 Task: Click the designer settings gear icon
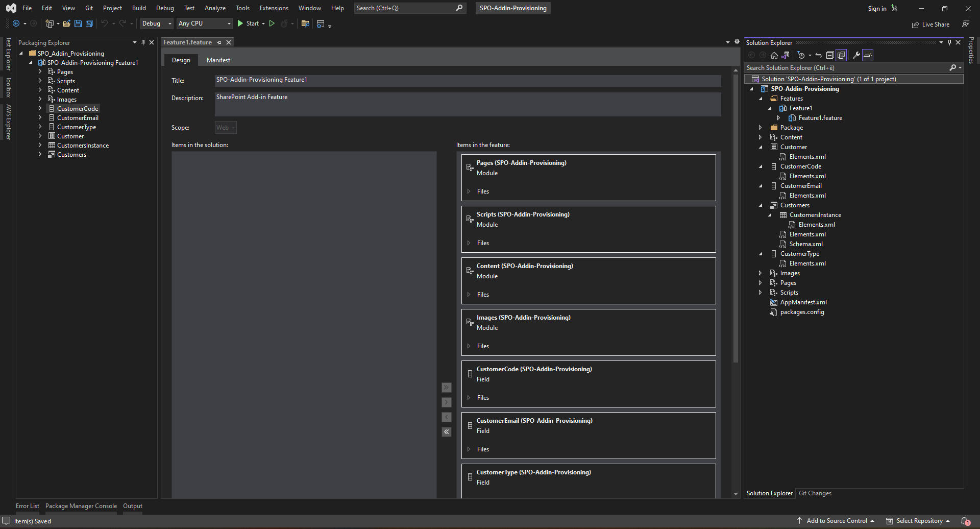[737, 42]
